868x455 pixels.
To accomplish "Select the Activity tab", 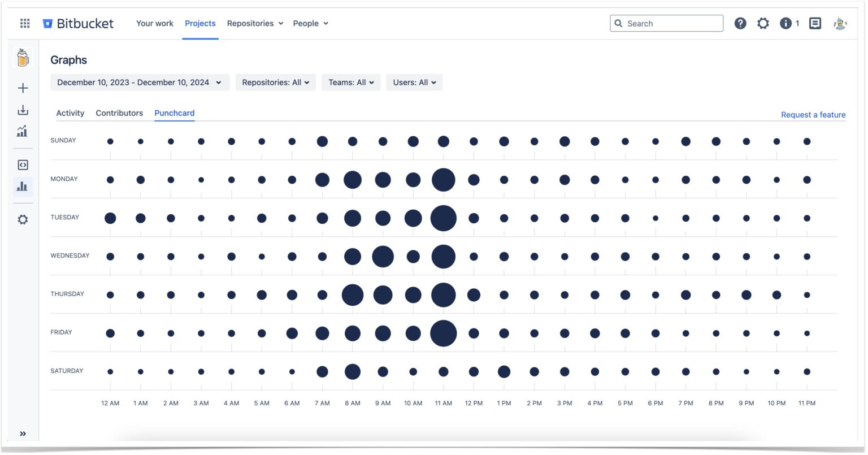I will point(70,113).
